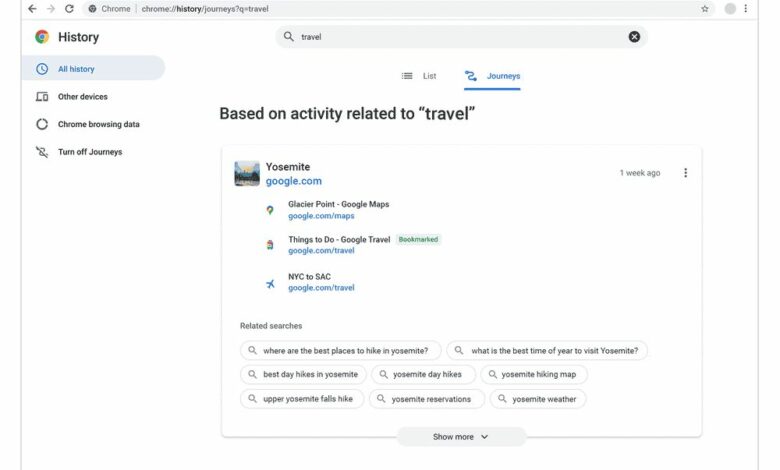Click the browser back arrow
The width and height of the screenshot is (780, 470).
(32, 9)
